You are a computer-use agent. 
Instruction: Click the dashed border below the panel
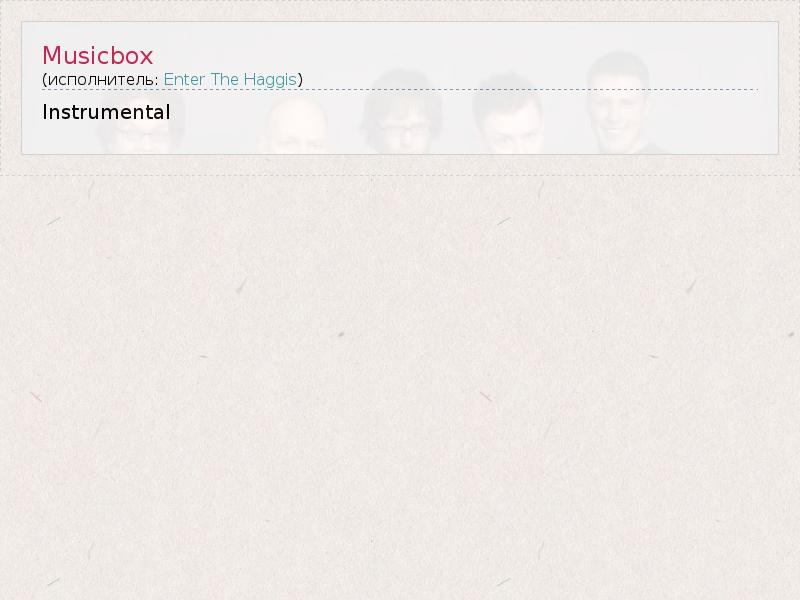tap(400, 176)
